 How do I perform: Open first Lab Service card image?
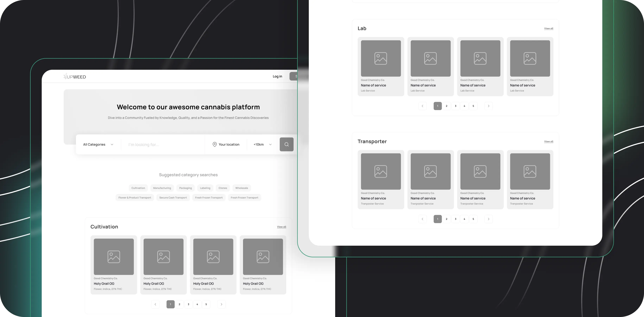[x=381, y=58]
